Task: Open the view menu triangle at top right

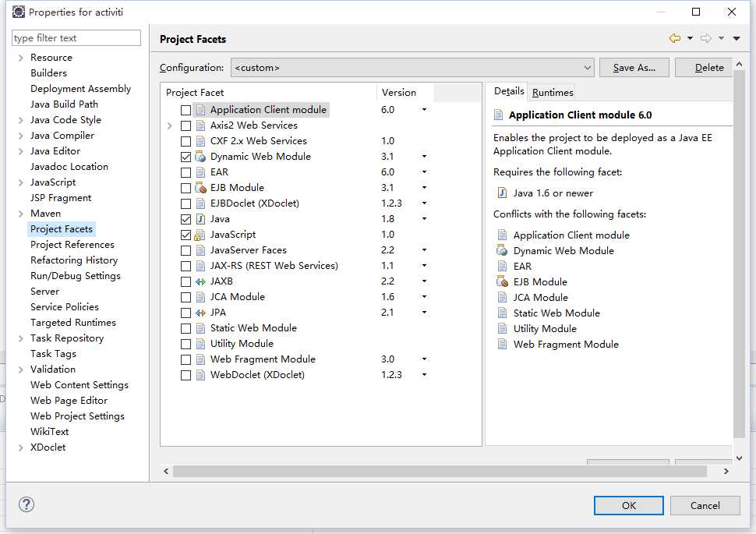Action: (x=737, y=38)
